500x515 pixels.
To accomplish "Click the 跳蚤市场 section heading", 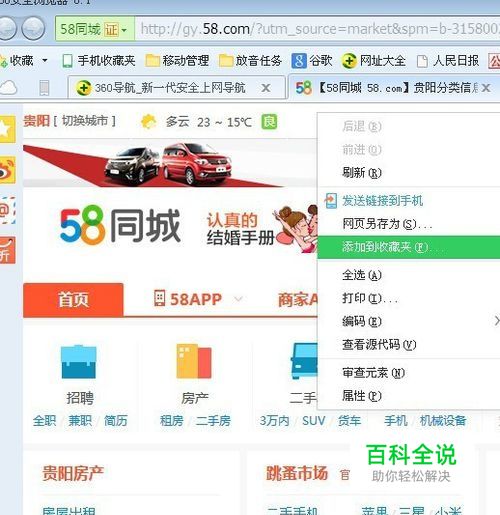I will coord(297,473).
